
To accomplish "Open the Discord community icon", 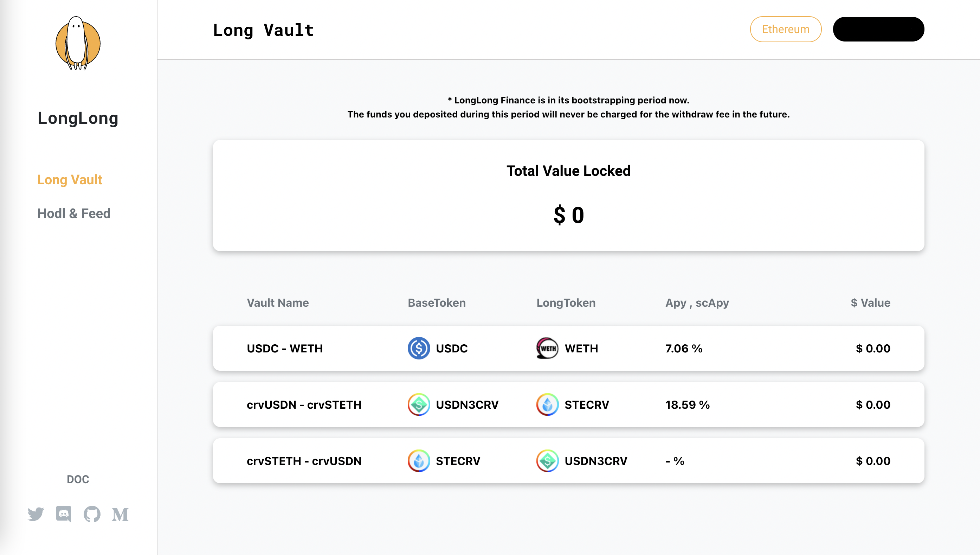I will click(64, 514).
